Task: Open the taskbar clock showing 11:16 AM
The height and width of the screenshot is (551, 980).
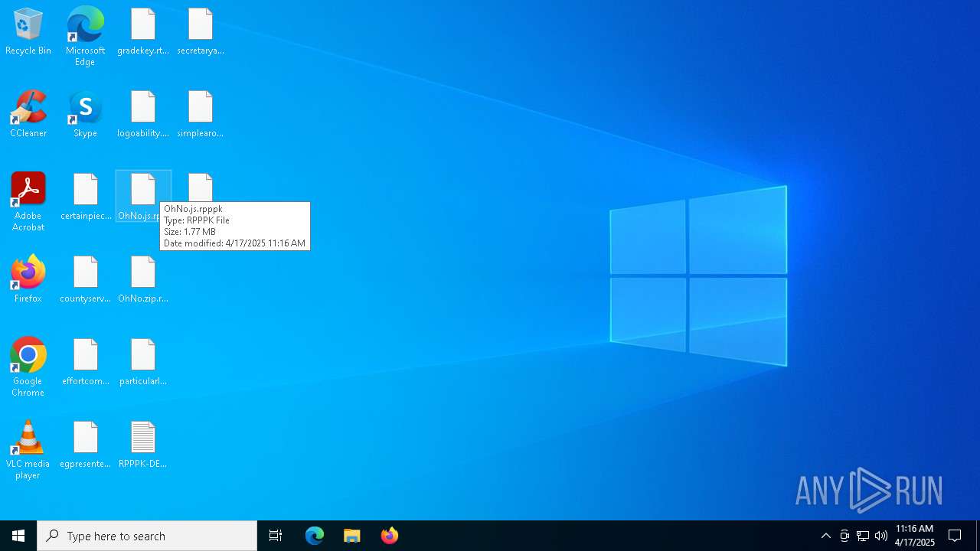Action: point(915,536)
